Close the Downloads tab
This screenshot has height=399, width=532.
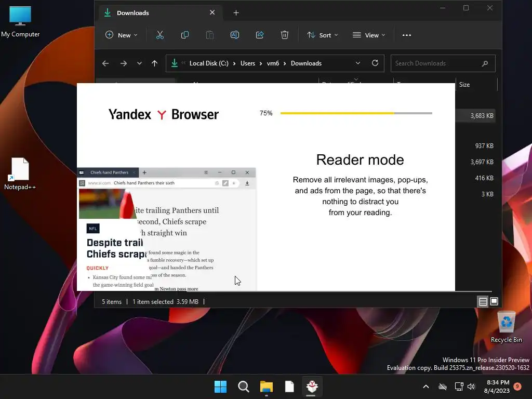click(x=212, y=12)
